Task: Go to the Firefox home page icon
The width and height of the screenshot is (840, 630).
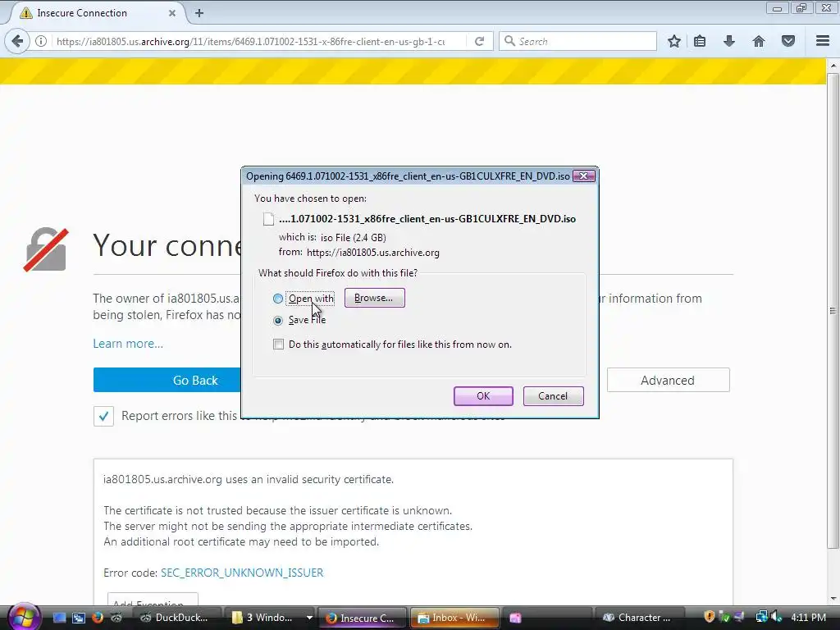Action: pyautogui.click(x=759, y=41)
